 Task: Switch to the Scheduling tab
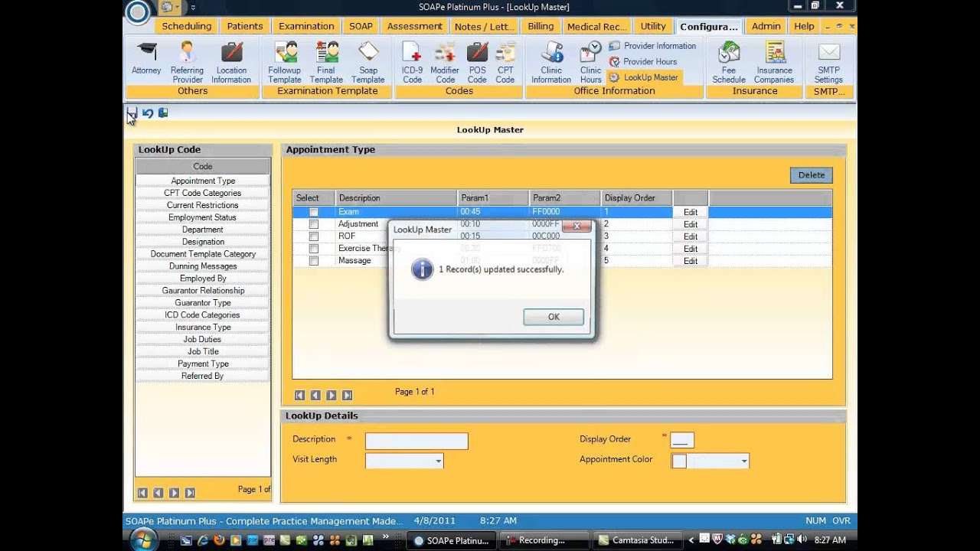click(186, 26)
